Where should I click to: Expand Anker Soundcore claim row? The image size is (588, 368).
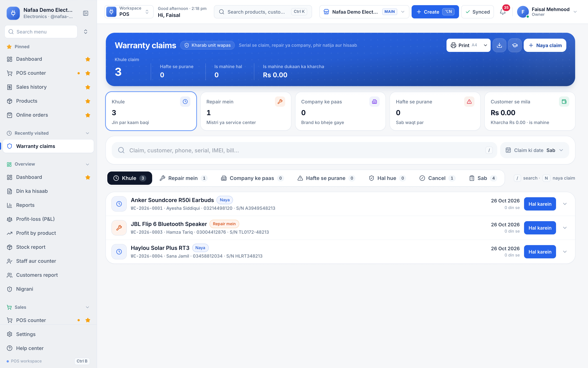coord(565,204)
